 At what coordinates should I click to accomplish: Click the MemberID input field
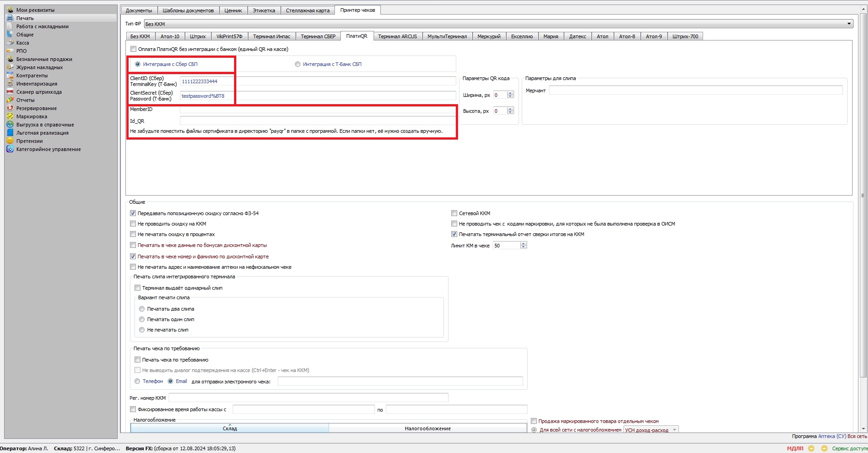318,110
